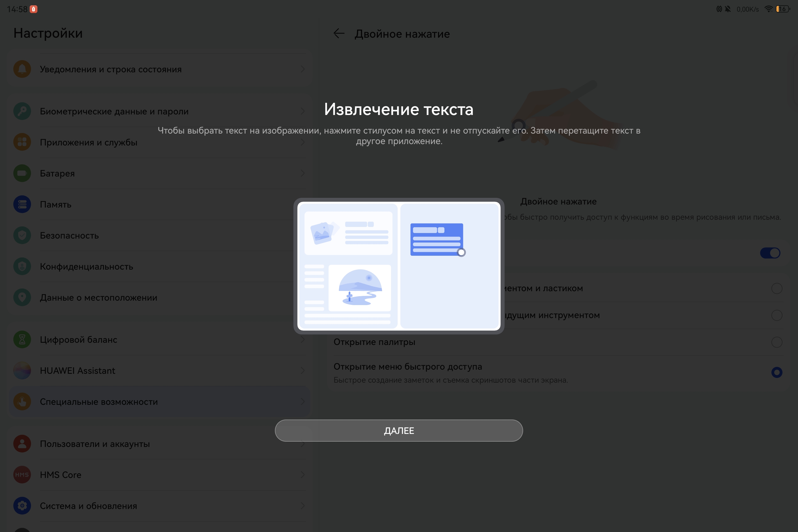Viewport: 798px width, 532px height.
Task: Click the Настройки title
Action: pos(48,33)
